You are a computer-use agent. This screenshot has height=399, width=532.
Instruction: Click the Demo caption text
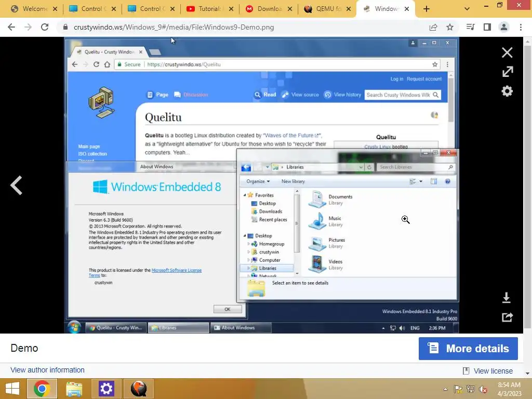pyautogui.click(x=24, y=348)
